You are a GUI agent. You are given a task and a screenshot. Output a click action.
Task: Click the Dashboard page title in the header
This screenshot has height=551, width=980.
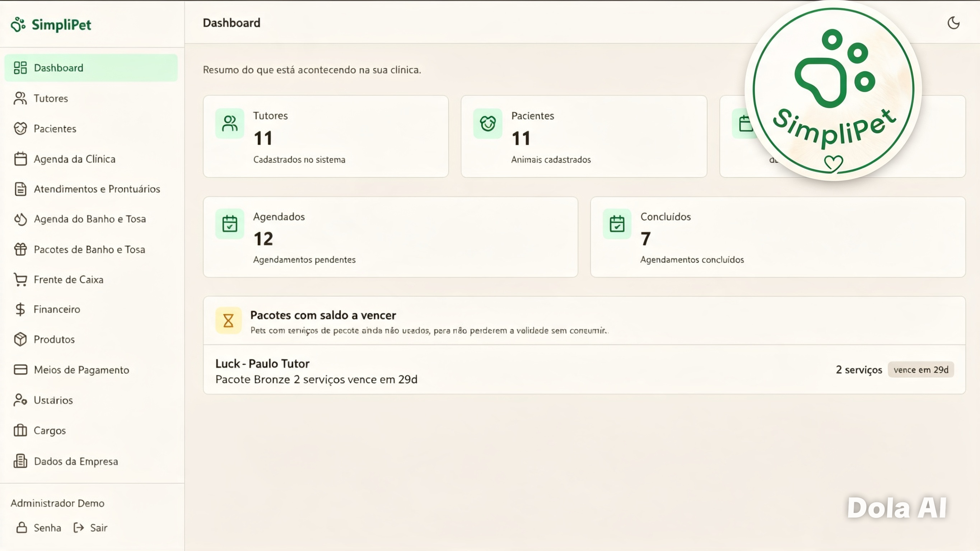tap(232, 23)
